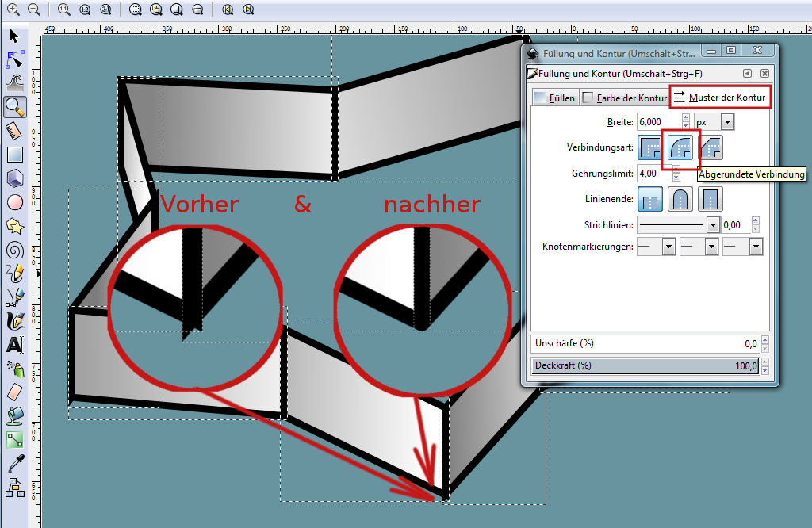Screen dimensions: 812x528
Task: Select the arrow selection tool
Action: pyautogui.click(x=14, y=36)
